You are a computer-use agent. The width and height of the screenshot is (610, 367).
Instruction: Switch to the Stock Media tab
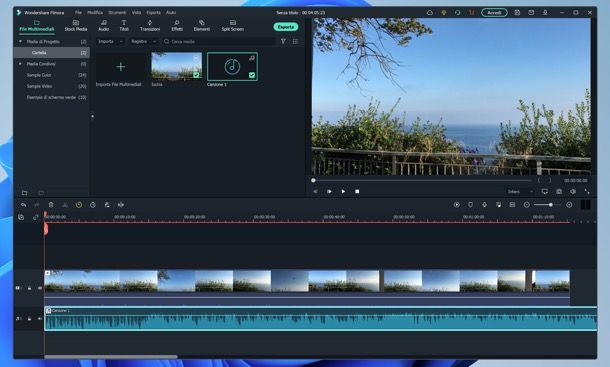pos(76,26)
